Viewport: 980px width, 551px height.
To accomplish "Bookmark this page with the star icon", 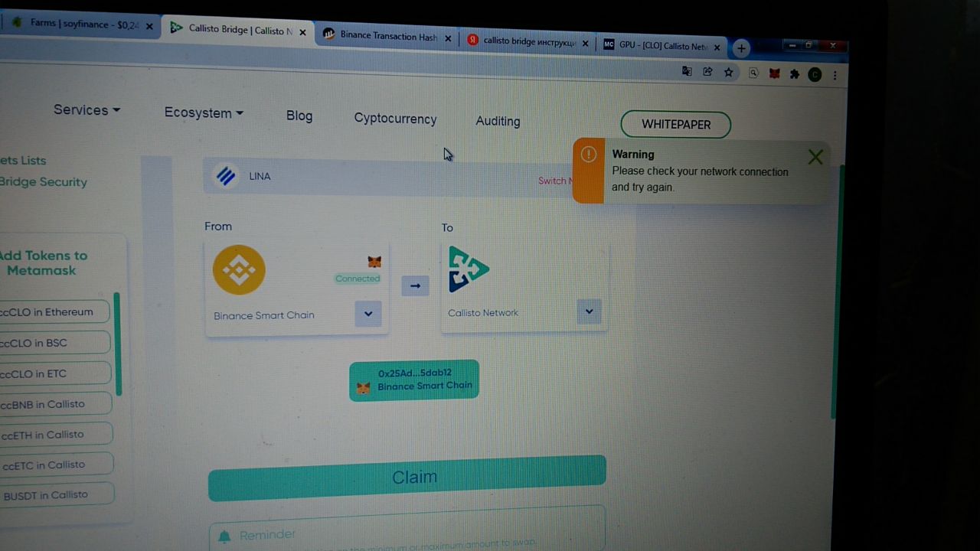I will tap(729, 73).
